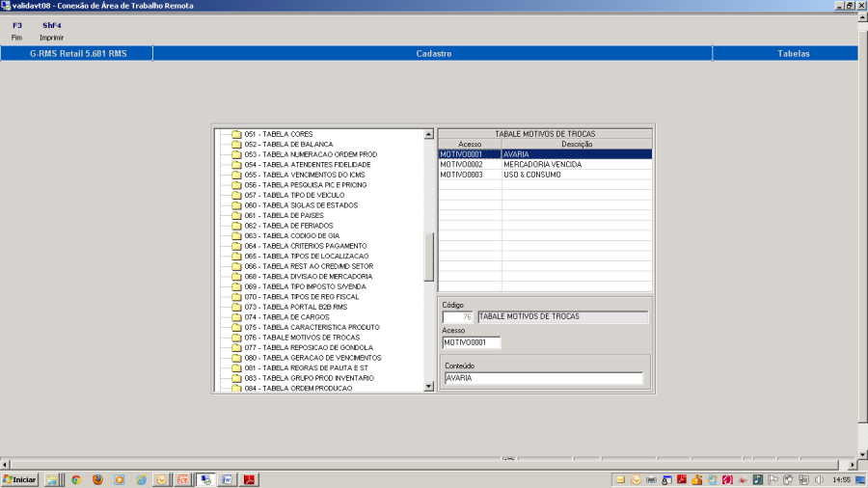This screenshot has height=488, width=868.
Task: Open Windows Explorer taskbar button
Action: [x=52, y=479]
